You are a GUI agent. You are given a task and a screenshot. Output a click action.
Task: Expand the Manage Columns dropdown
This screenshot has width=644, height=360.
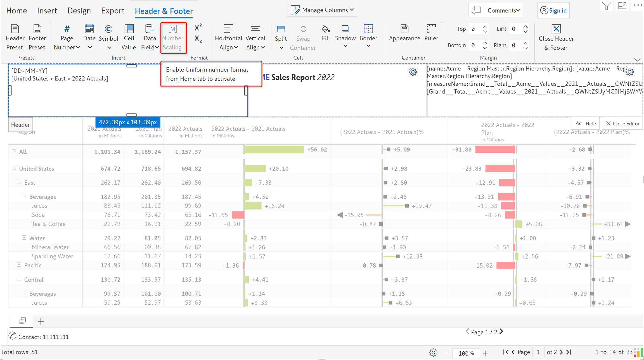tap(322, 10)
